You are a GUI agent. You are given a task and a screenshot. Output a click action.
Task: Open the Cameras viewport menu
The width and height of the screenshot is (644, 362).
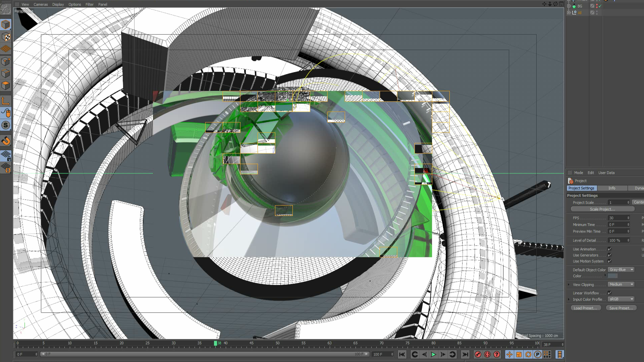pos(41,4)
